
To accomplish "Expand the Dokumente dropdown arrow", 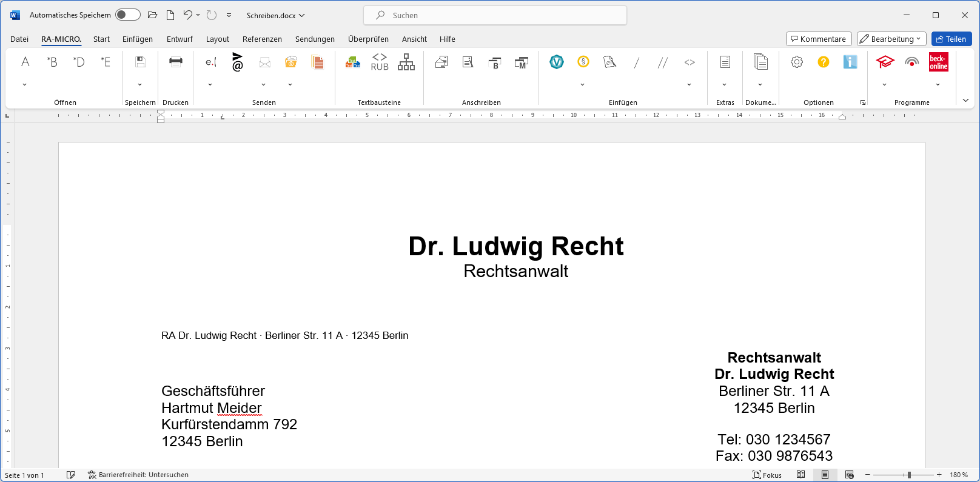I will [x=760, y=84].
